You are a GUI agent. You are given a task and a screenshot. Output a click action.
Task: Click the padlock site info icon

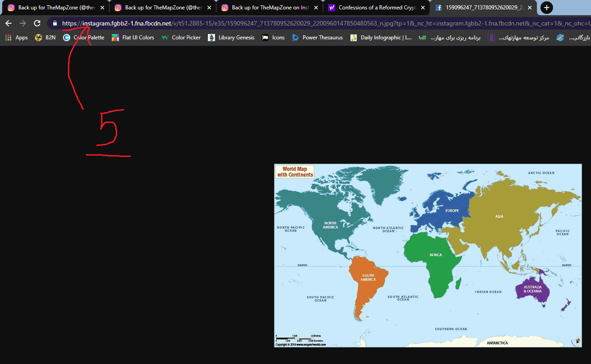[x=55, y=23]
